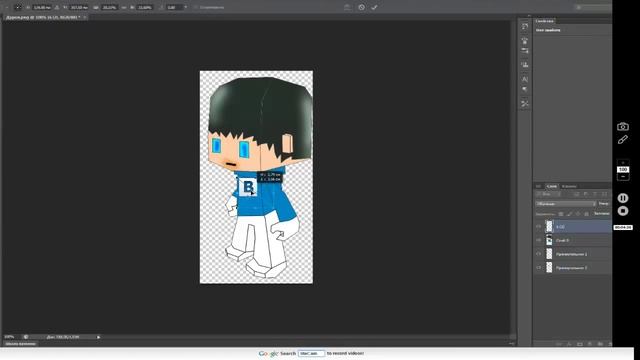Click the Слой 0 layer thumbnail

tap(549, 240)
